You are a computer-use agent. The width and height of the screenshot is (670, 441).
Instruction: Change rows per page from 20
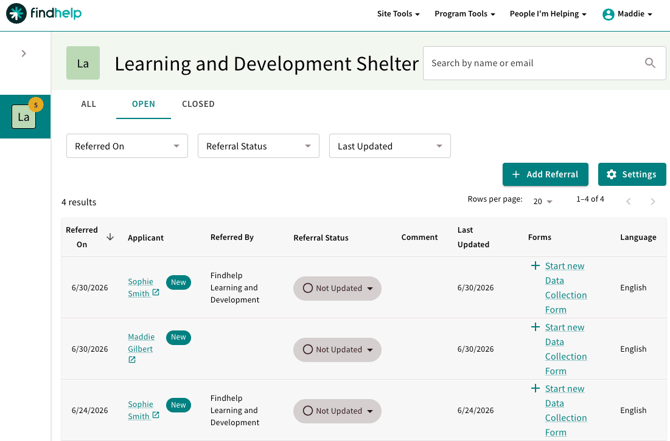pos(543,201)
